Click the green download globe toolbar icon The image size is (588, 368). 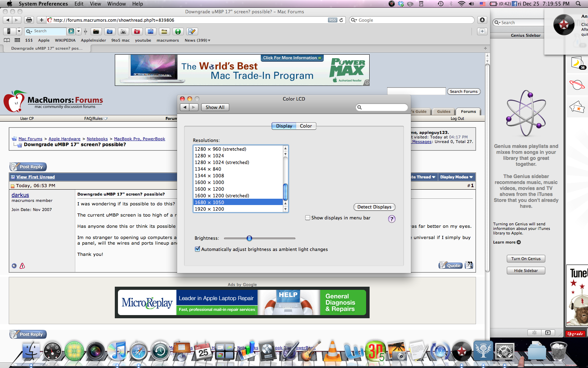(178, 32)
